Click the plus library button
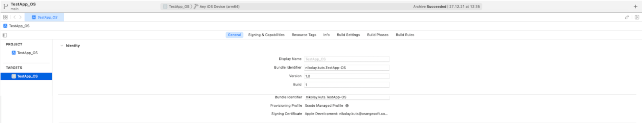This screenshot has width=644, height=123. pyautogui.click(x=635, y=6)
